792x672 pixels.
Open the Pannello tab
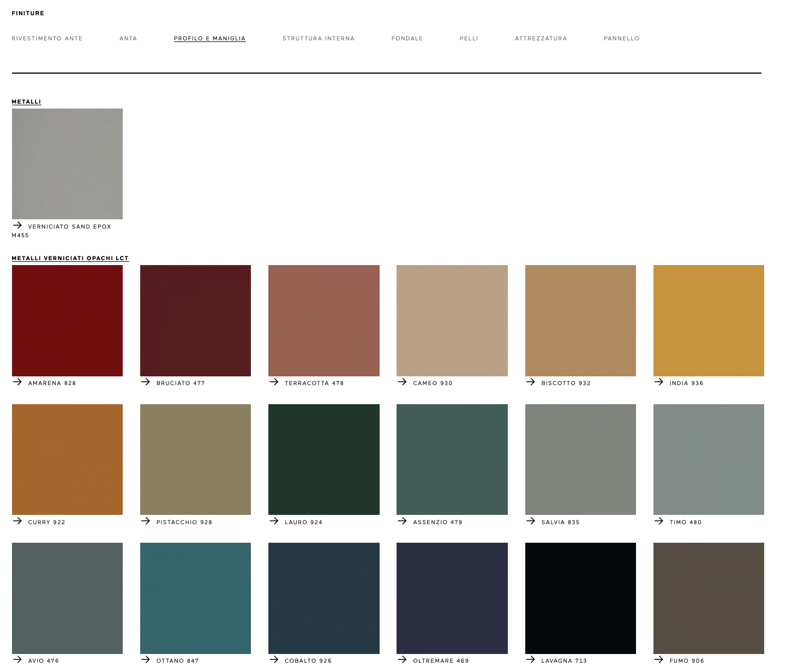pos(621,39)
